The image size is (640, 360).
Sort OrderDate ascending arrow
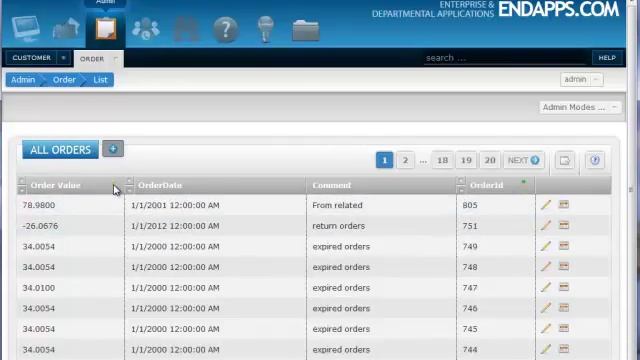129,180
